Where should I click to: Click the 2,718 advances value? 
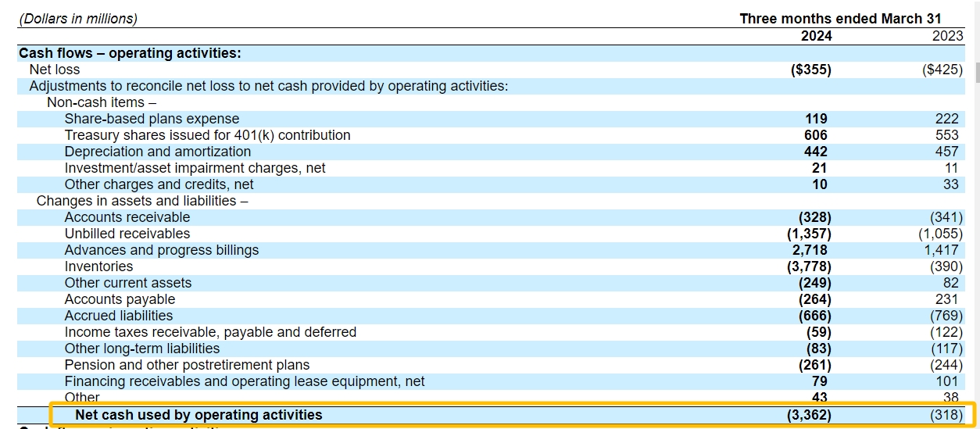pos(810,250)
